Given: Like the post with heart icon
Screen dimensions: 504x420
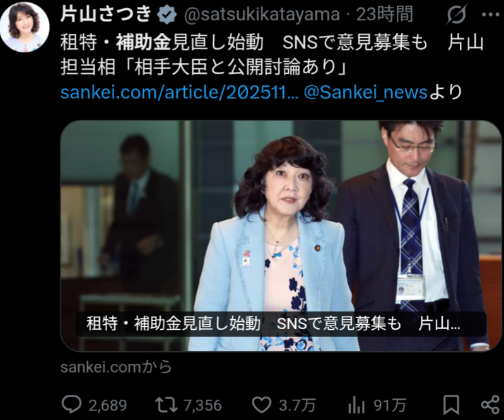Looking at the screenshot, I should click(x=261, y=405).
